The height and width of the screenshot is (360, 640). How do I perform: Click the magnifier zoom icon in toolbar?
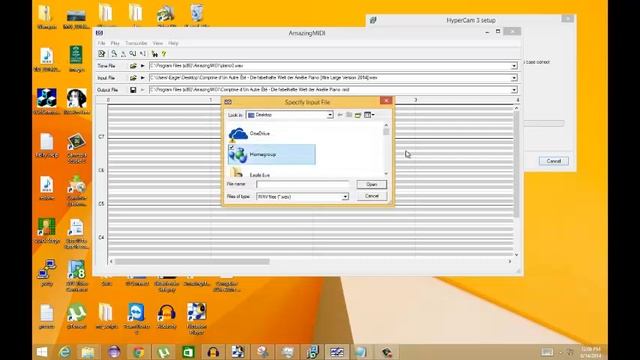coord(114,54)
